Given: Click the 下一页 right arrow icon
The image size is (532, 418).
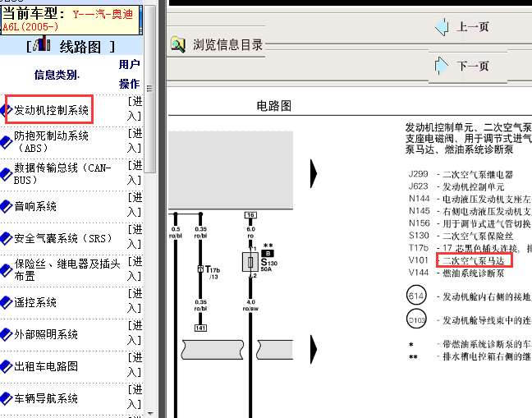Looking at the screenshot, I should pyautogui.click(x=442, y=66).
